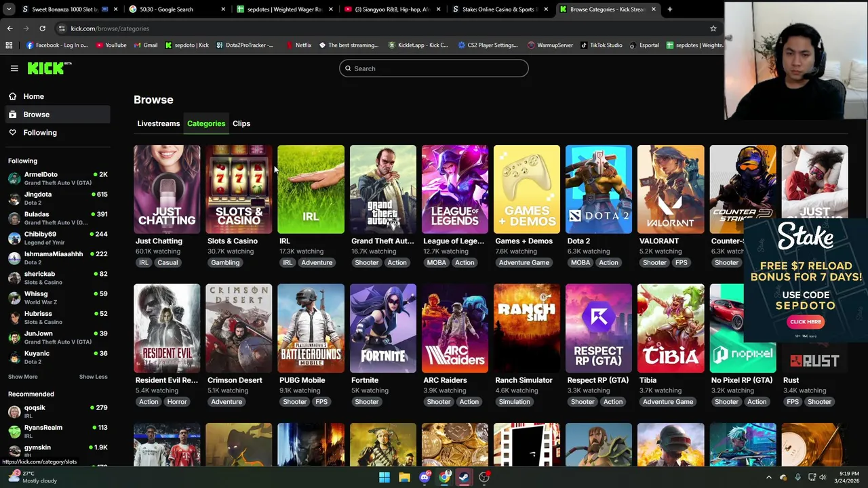Screen dimensions: 868x488
Task: Open Dota 2 category thumbnail
Action: point(599,189)
